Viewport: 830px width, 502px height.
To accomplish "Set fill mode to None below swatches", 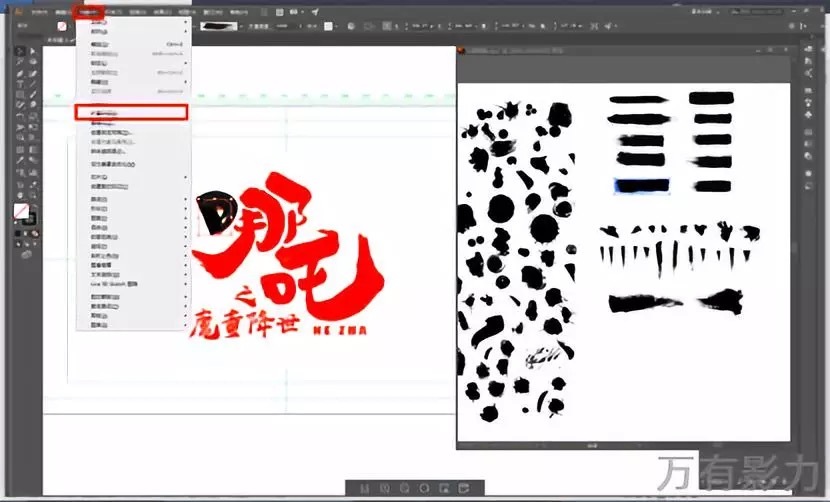I will click(33, 232).
